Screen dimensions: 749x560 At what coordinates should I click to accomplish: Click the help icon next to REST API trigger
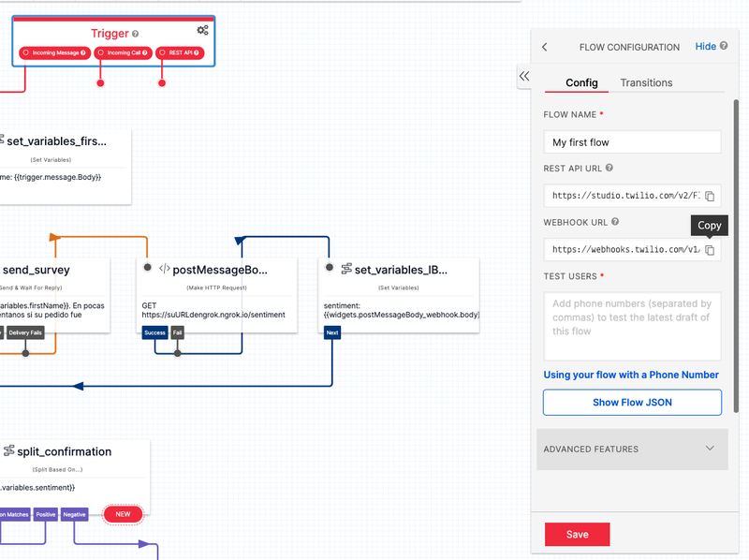pyautogui.click(x=198, y=52)
